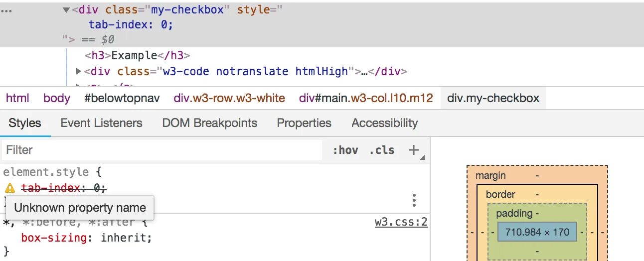Select the Properties tab

point(304,123)
